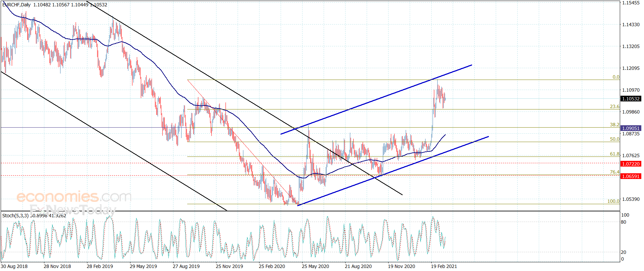Click the stochastic scale value 0

(x=622, y=259)
